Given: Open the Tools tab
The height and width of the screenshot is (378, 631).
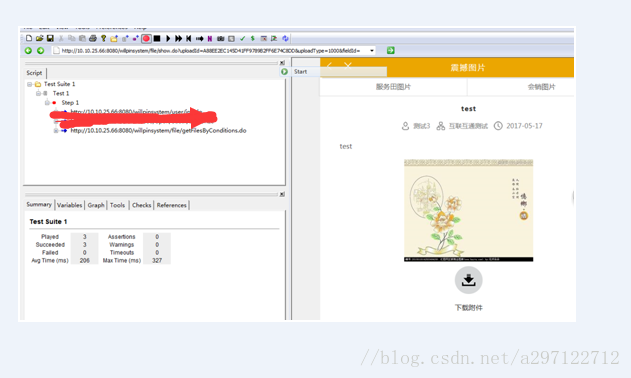Looking at the screenshot, I should (x=118, y=205).
